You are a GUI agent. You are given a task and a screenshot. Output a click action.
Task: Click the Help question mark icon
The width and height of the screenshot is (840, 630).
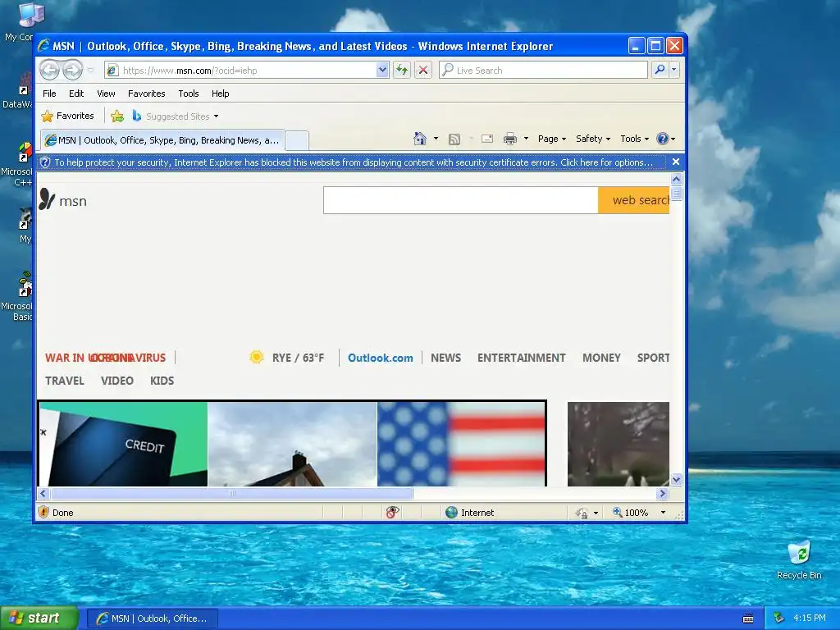tap(663, 139)
